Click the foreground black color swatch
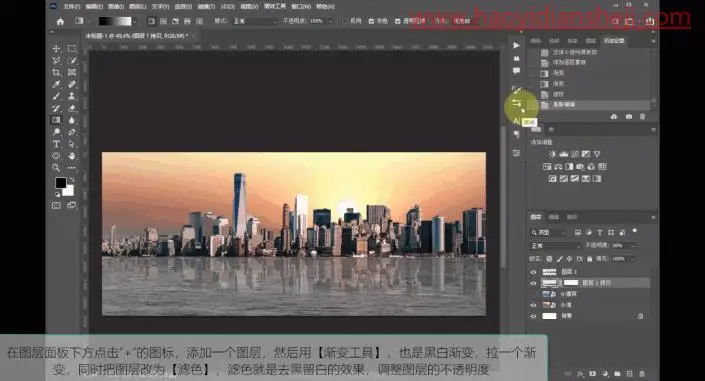 (x=61, y=183)
